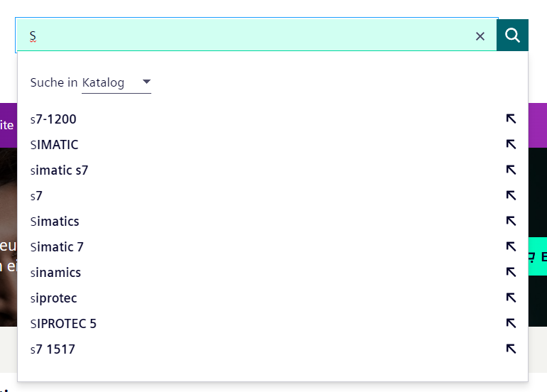The image size is (547, 392).
Task: Clear the search field with X
Action: point(480,36)
